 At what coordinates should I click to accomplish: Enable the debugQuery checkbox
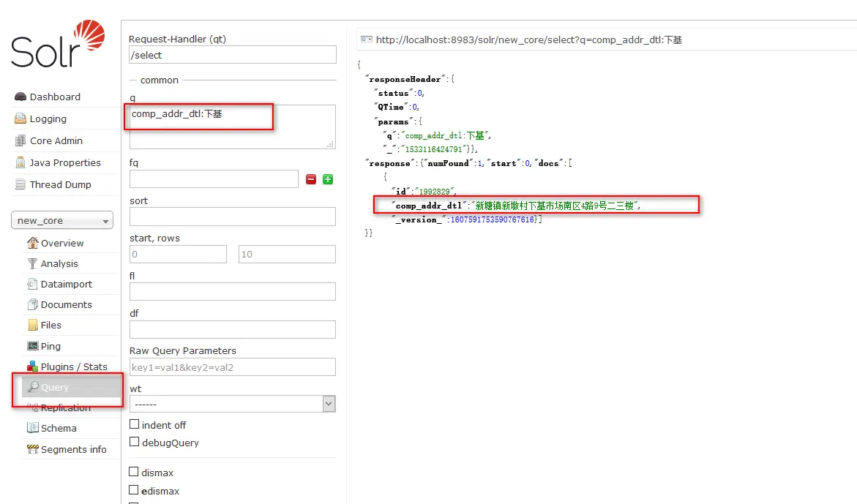pyautogui.click(x=134, y=442)
